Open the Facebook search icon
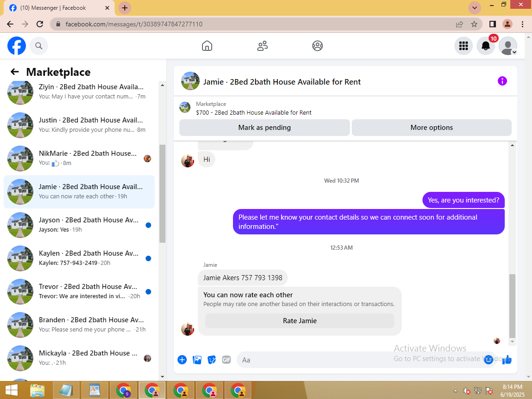The height and width of the screenshot is (399, 532). tap(39, 46)
